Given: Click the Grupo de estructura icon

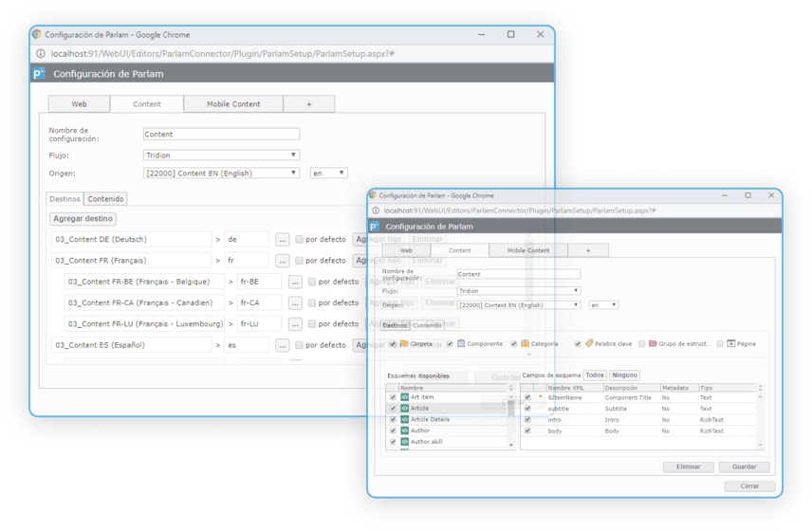Looking at the screenshot, I should 653,343.
